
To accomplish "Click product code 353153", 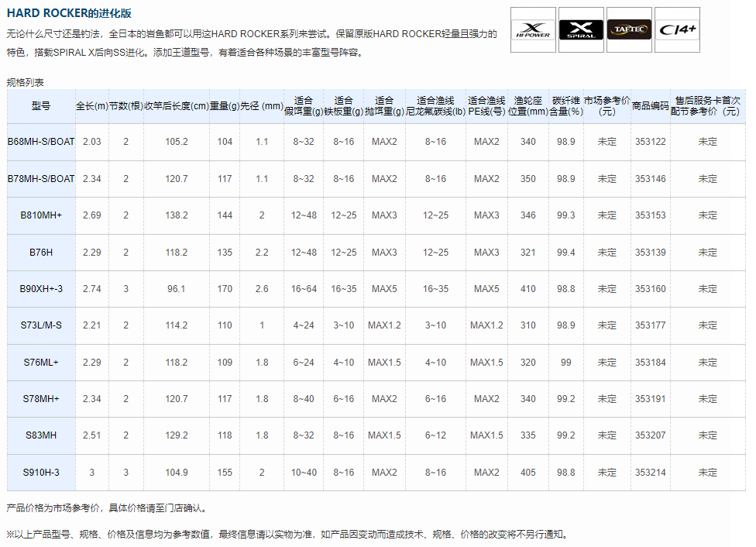I will click(651, 215).
